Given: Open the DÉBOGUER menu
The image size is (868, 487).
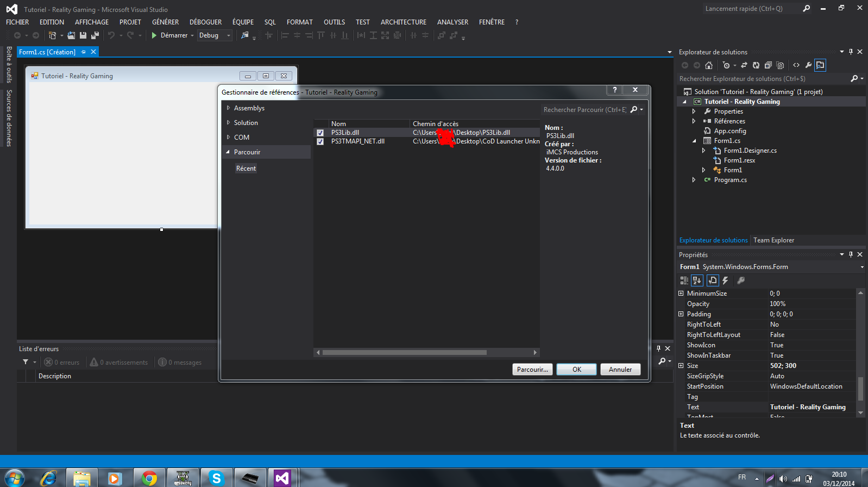Looking at the screenshot, I should (x=205, y=22).
